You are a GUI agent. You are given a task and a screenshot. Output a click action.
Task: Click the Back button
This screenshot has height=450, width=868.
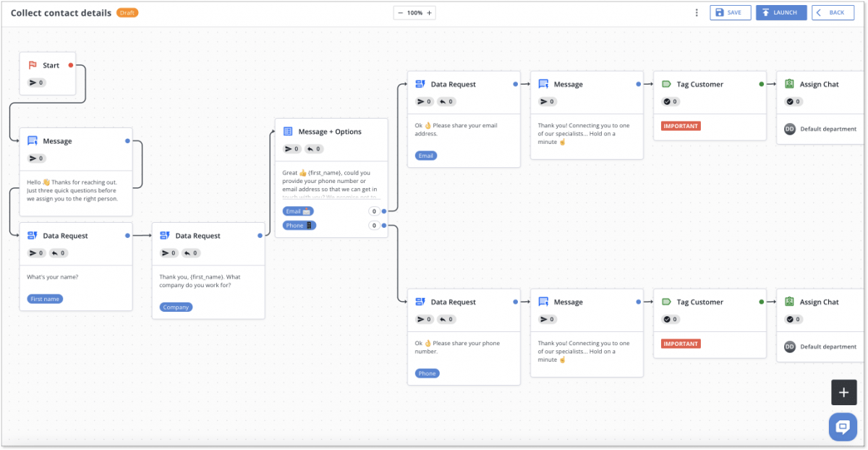(x=833, y=12)
